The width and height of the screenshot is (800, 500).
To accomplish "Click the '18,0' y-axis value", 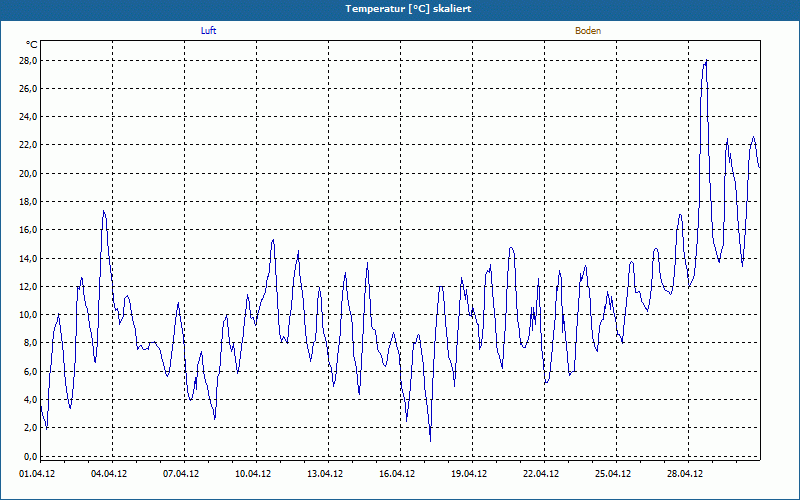I will pos(28,202).
